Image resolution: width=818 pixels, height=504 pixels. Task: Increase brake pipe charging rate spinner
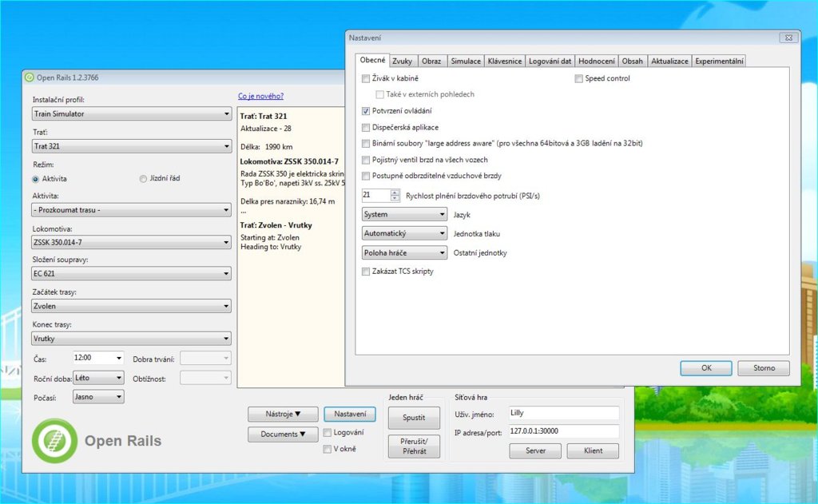pyautogui.click(x=395, y=192)
